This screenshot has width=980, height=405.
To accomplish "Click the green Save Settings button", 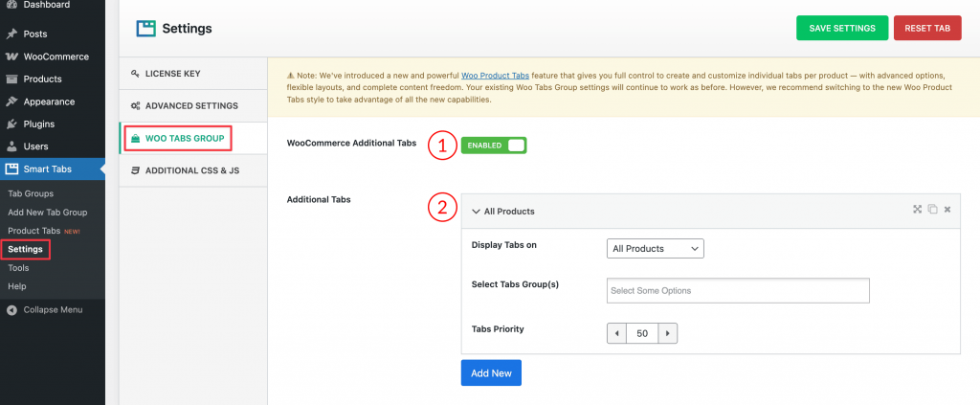I will 842,28.
